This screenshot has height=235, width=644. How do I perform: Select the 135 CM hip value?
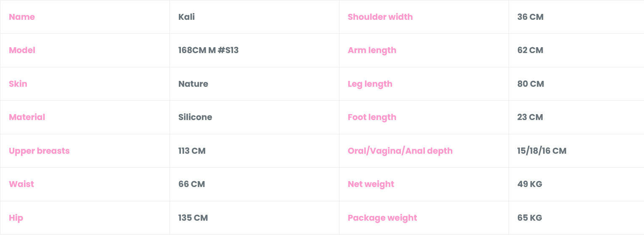[x=193, y=218]
